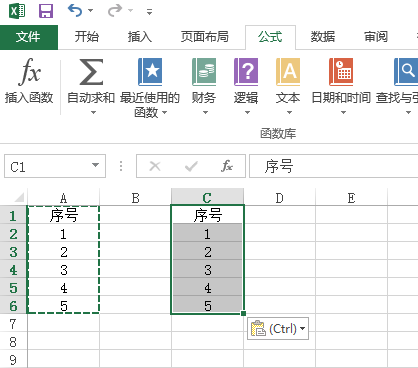Select column E header

(351, 198)
